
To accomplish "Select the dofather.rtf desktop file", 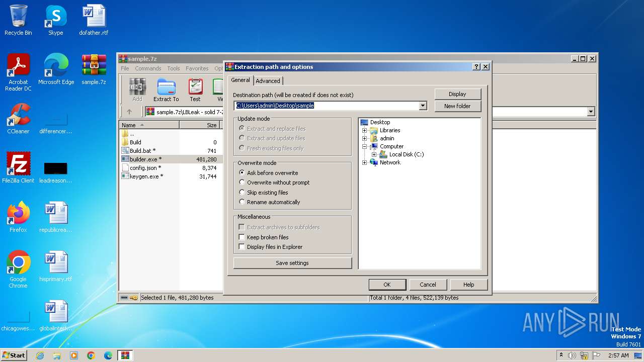I will [x=94, y=20].
